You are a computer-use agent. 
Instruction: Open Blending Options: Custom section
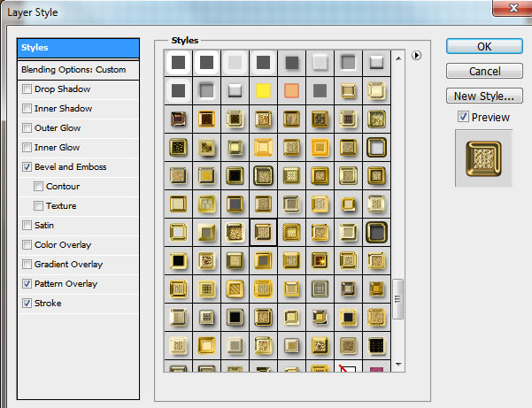pos(73,69)
